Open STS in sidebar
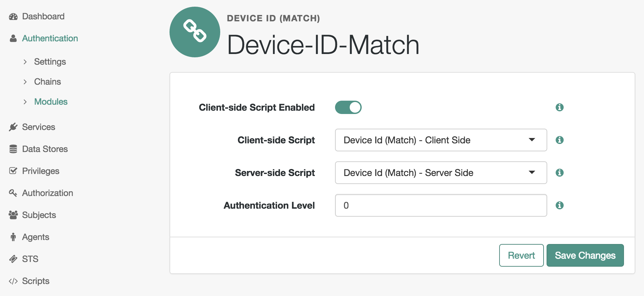The image size is (644, 296). point(30,259)
